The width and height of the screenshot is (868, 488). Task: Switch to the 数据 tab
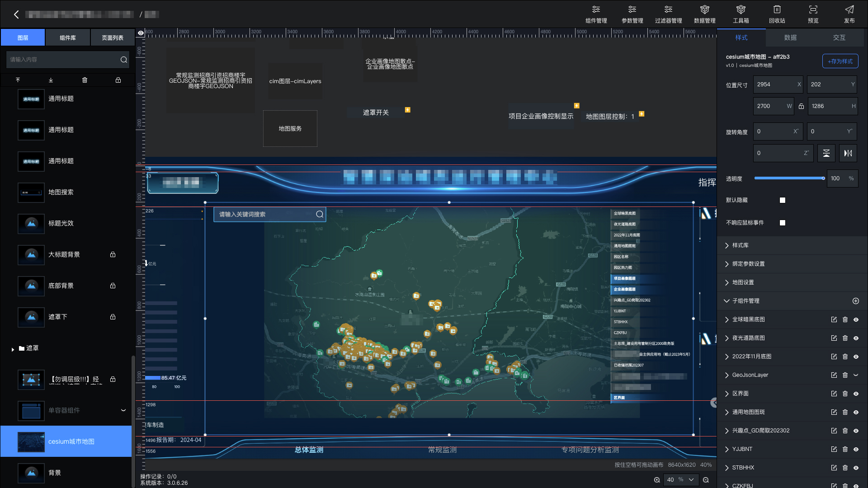pos(790,38)
